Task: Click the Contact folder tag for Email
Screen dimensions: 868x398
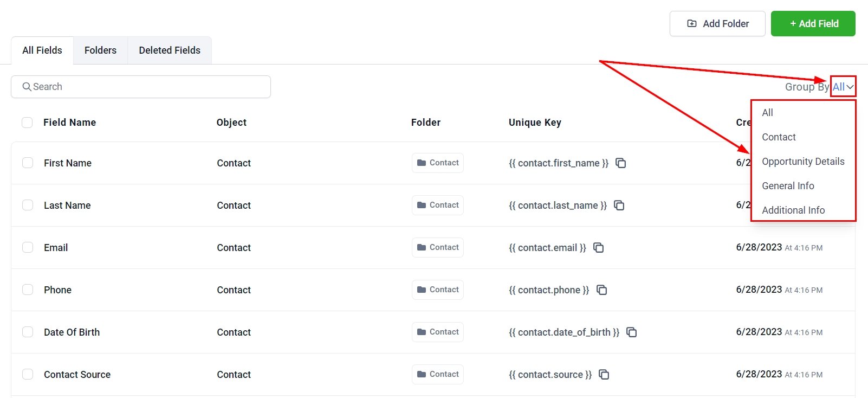Action: [438, 248]
